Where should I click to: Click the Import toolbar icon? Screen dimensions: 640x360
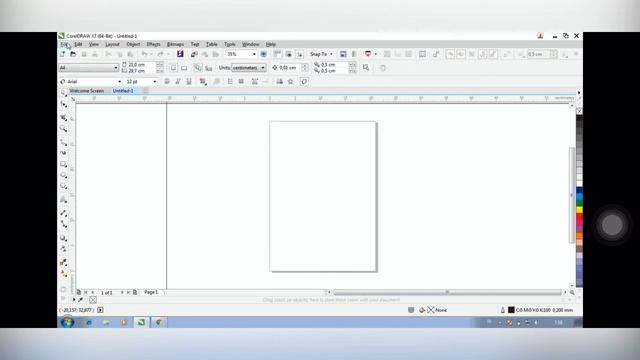pos(194,54)
